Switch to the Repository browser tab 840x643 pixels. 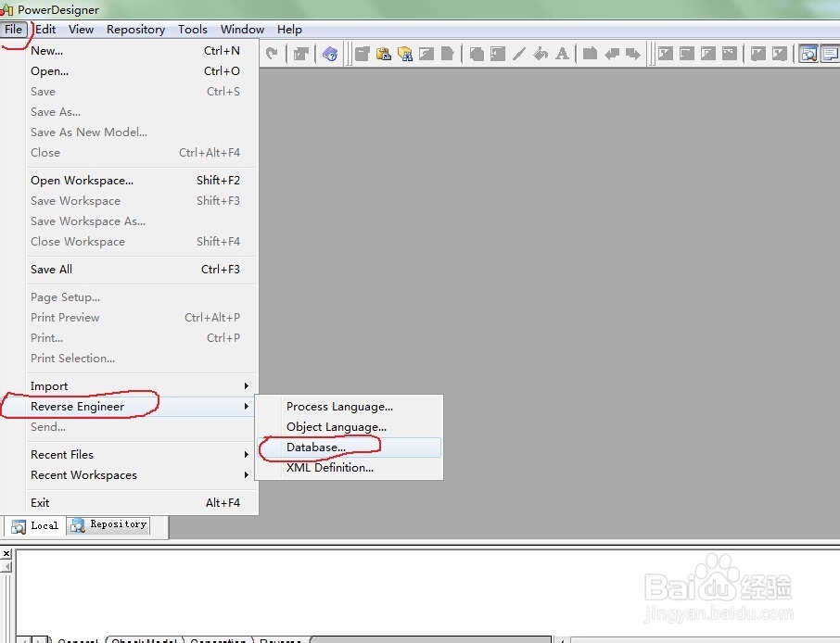coord(108,525)
